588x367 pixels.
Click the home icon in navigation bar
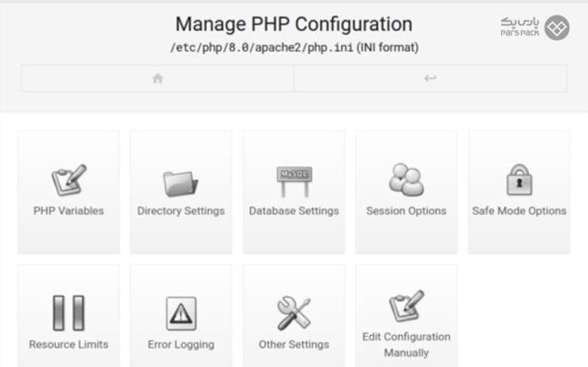[x=157, y=79]
